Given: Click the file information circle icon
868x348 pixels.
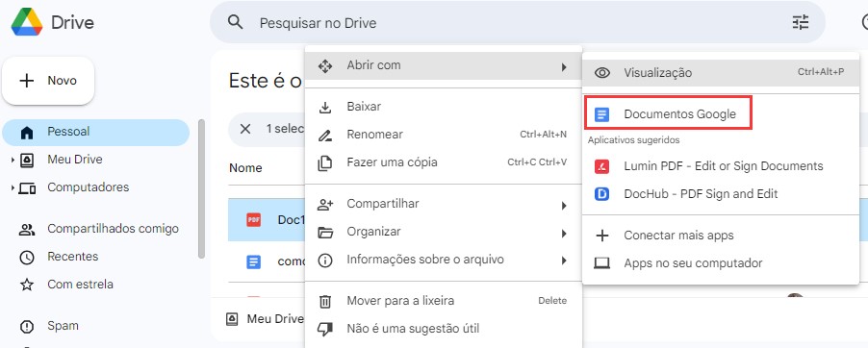Looking at the screenshot, I should pyautogui.click(x=325, y=261).
